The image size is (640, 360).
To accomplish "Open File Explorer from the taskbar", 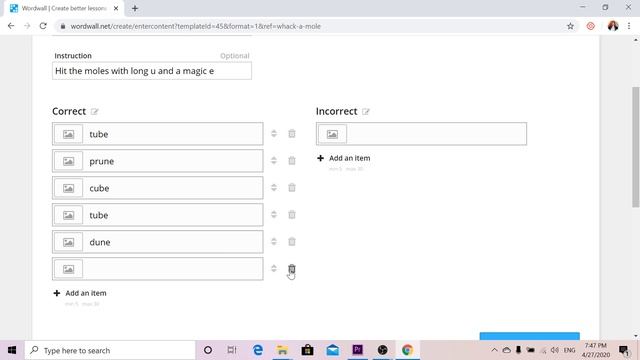I will pyautogui.click(x=282, y=350).
